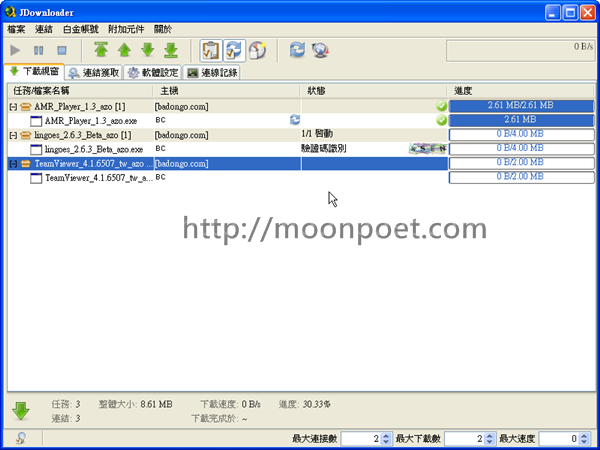
Task: Move selected item down one position
Action: pyautogui.click(x=148, y=50)
